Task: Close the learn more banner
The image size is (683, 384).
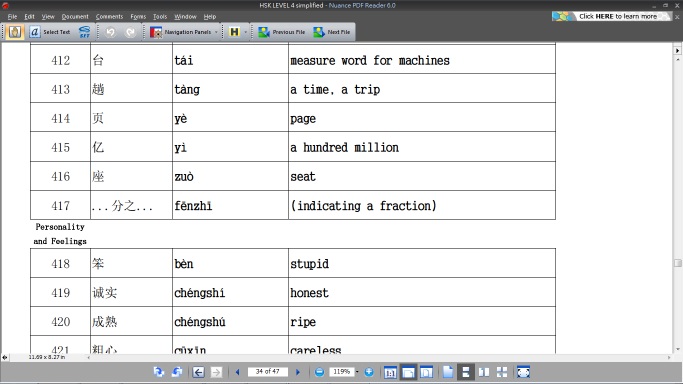Action: 677,17
